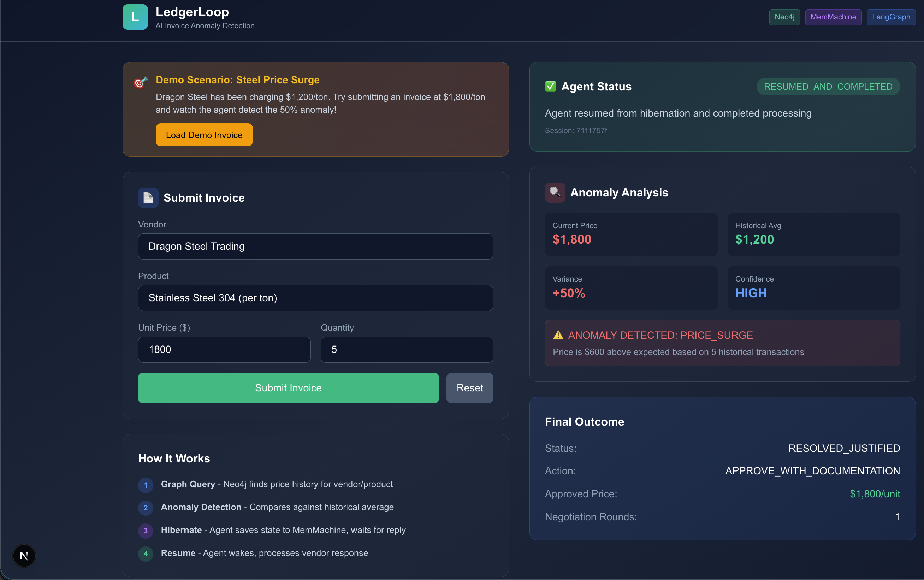924x580 pixels.
Task: Select the LangGraph tag in header
Action: [891, 17]
